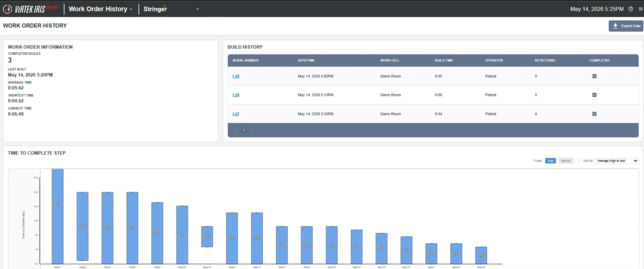The height and width of the screenshot is (269, 644).
Task: Sort by Work Cell column header
Action: pos(390,60)
